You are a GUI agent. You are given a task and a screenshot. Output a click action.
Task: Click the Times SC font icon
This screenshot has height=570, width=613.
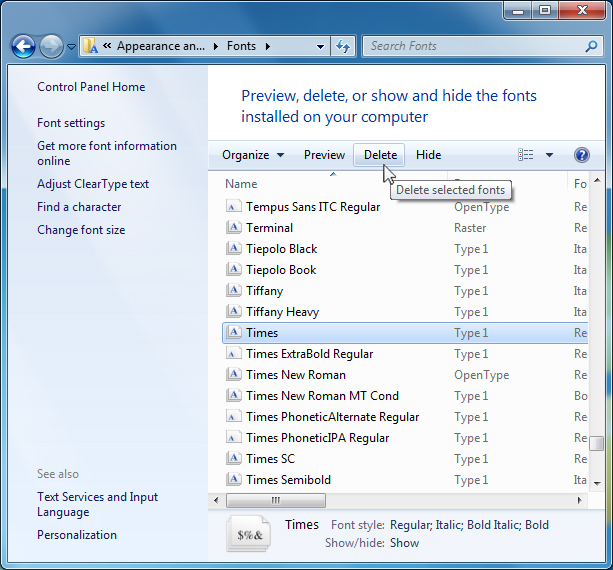click(x=233, y=458)
